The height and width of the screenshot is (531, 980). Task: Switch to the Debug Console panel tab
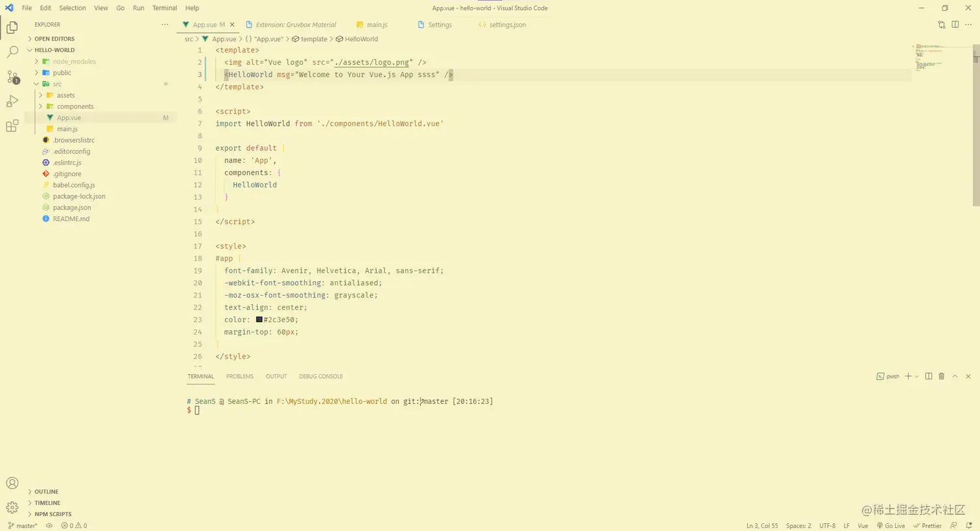tap(321, 376)
